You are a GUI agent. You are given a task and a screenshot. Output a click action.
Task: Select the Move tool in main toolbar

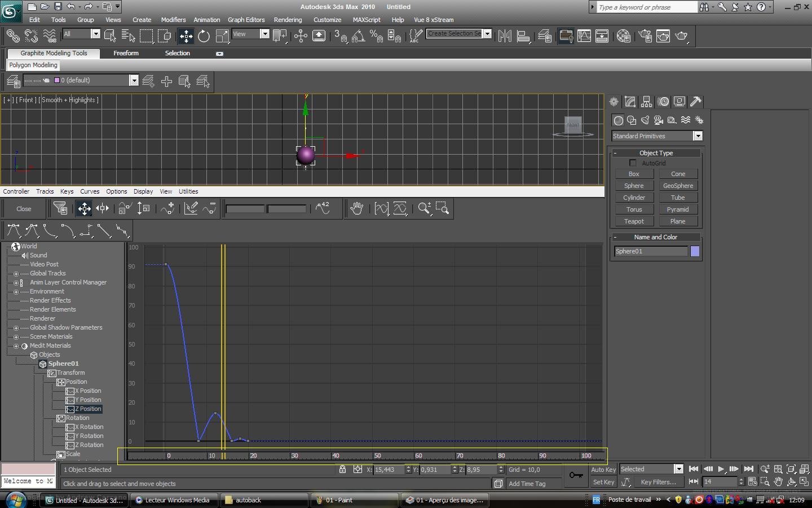click(186, 36)
